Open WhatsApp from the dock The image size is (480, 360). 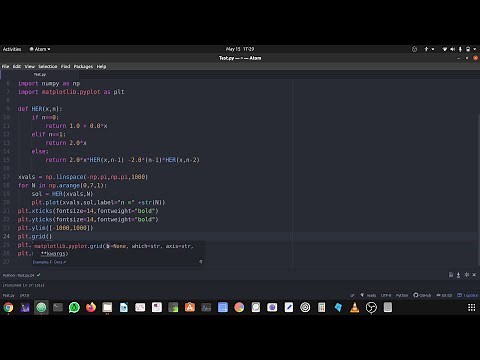point(74,307)
